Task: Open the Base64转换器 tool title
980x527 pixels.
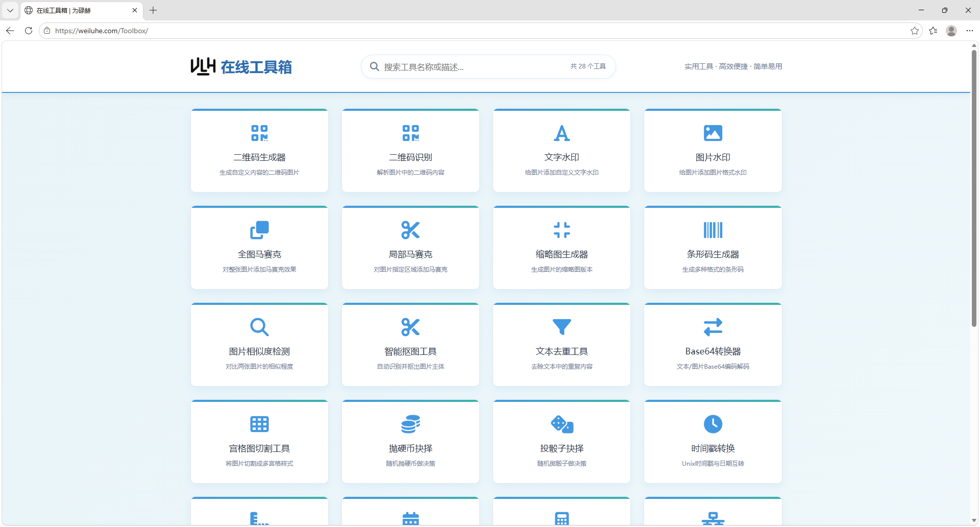Action: click(x=713, y=351)
